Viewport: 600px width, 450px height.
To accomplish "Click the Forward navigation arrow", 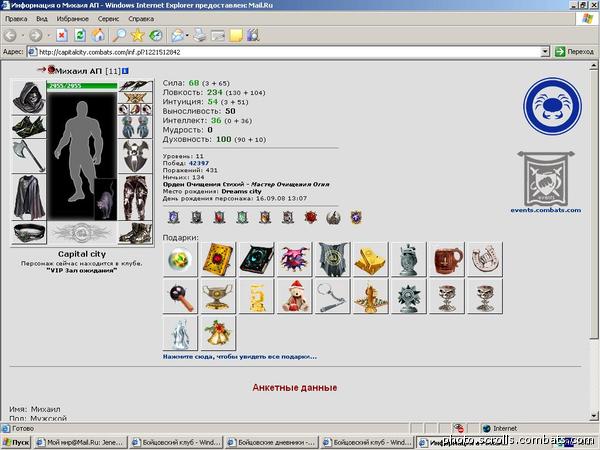I will click(36, 36).
